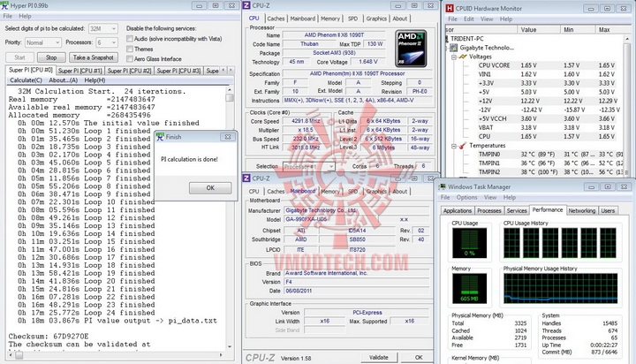Click the Temperatures thermometer icon in Hardware Monitor
This screenshot has width=636, height=364.
(x=462, y=145)
